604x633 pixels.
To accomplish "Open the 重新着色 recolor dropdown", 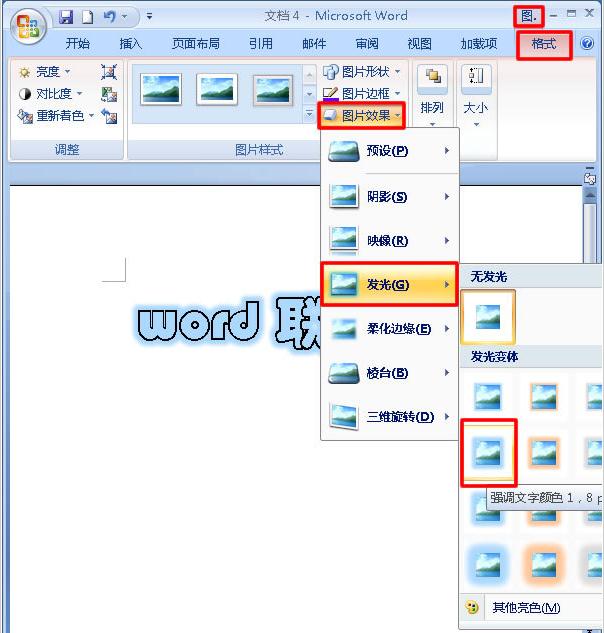I will (x=56, y=116).
